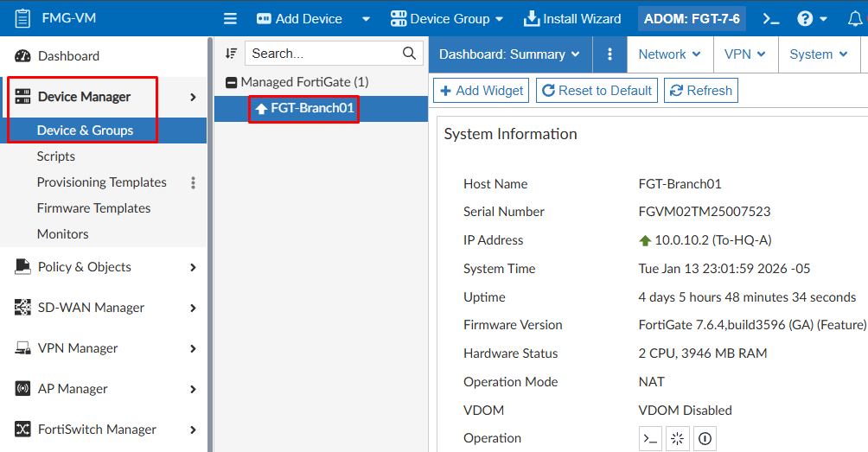Screen dimensions: 868x452
Task: Open the Network tab dropdown
Action: pos(670,54)
